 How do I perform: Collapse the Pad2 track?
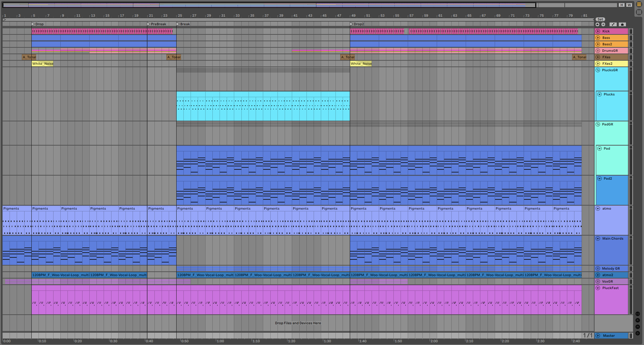(600, 179)
